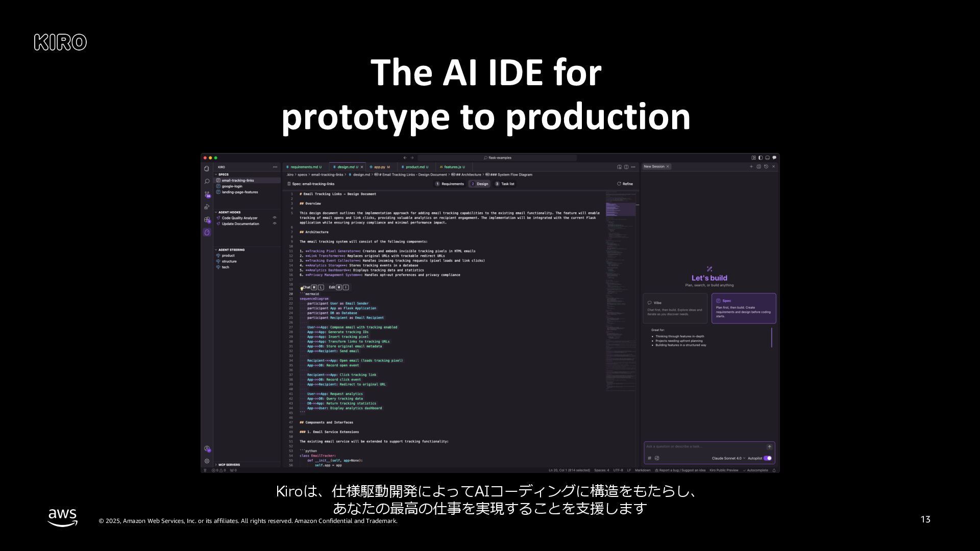Image resolution: width=980 pixels, height=551 pixels.
Task: Switch to the product.md tab
Action: (x=416, y=167)
